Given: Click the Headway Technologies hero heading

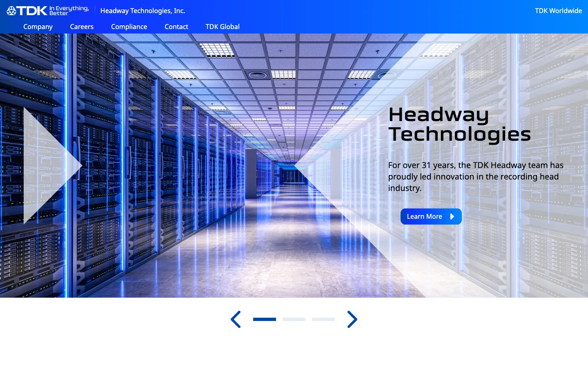Looking at the screenshot, I should (459, 124).
